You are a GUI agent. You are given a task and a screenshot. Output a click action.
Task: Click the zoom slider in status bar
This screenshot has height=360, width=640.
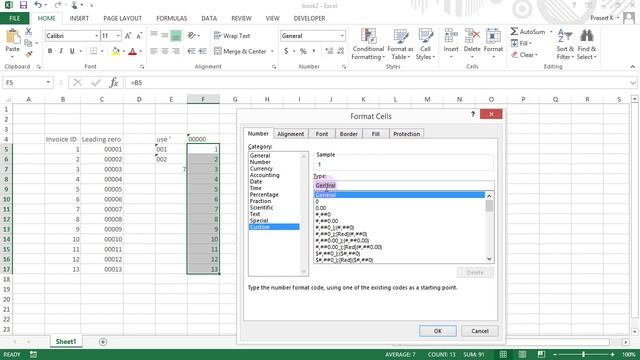point(583,354)
